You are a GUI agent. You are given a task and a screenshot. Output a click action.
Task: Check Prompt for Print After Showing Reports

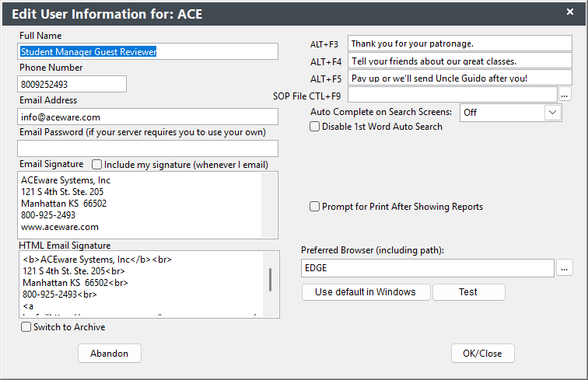pos(315,207)
